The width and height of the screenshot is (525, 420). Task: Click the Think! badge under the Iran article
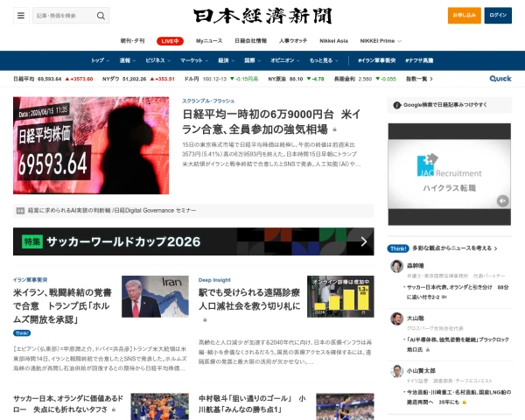[x=22, y=333]
